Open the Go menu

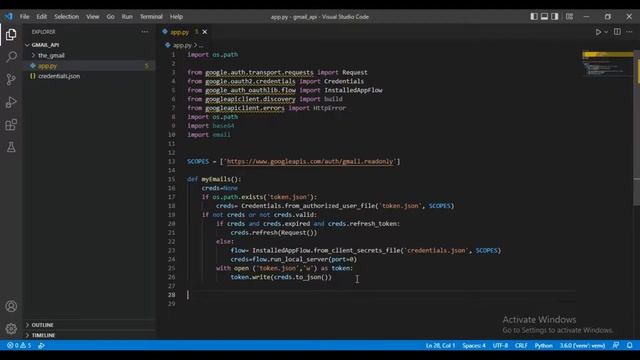click(x=111, y=17)
